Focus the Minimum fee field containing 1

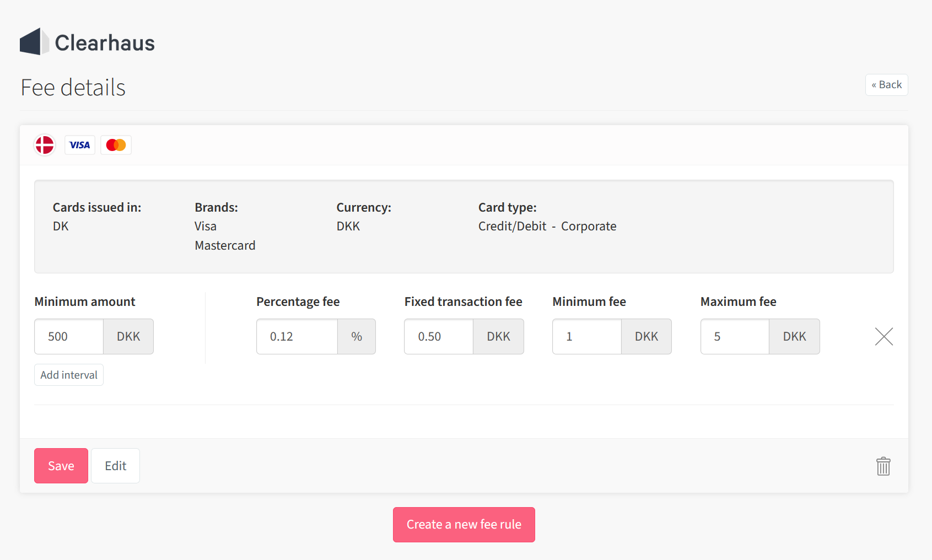click(587, 336)
